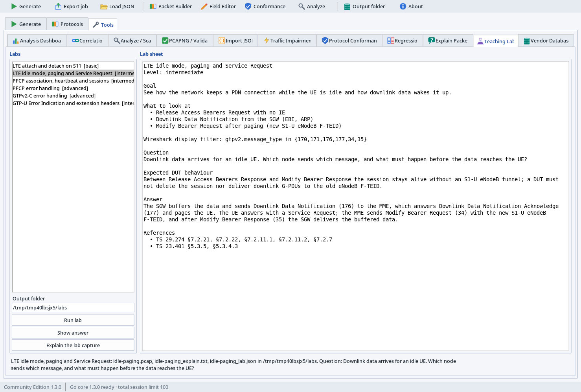Screen dimensions: 581x392
Task: Click the Correlation link icon
Action: tap(75, 40)
